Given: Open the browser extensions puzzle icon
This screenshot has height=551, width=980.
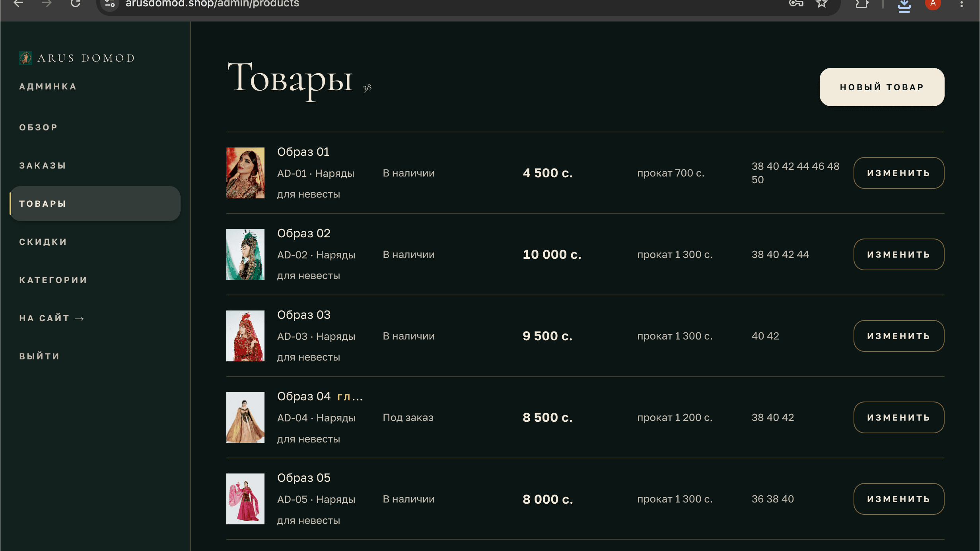Looking at the screenshot, I should (862, 4).
